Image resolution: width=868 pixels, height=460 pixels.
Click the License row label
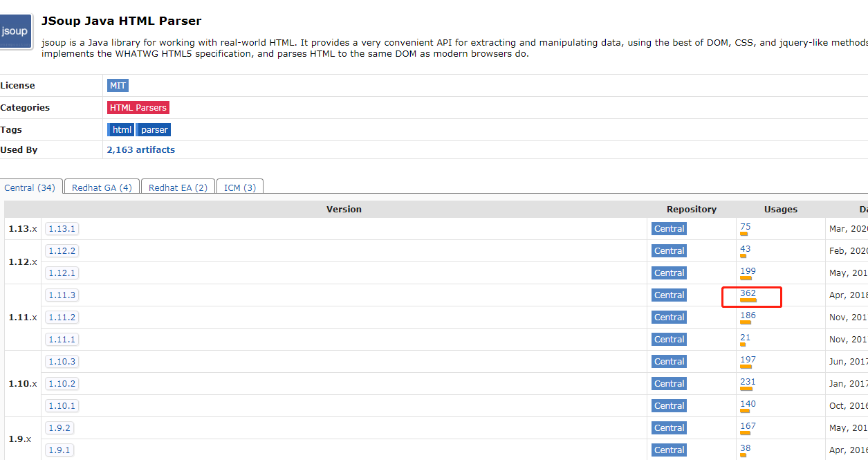(x=17, y=86)
